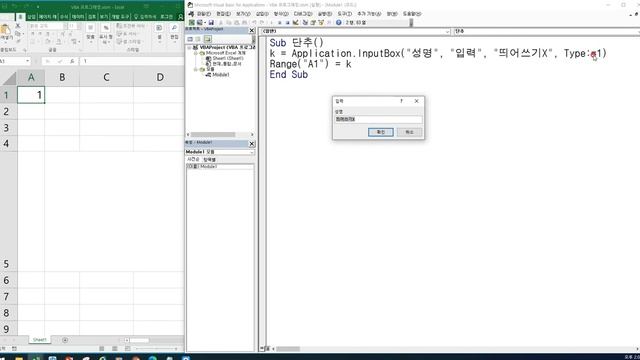Click the Object Browser icon in VBA toolbar
This screenshot has width=640, height=360.
click(x=321, y=22)
